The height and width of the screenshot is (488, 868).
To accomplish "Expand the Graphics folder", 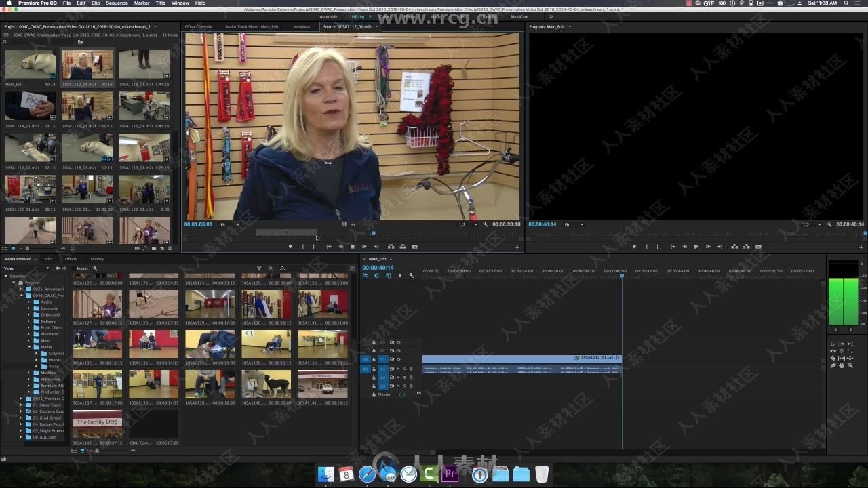I will coord(37,353).
